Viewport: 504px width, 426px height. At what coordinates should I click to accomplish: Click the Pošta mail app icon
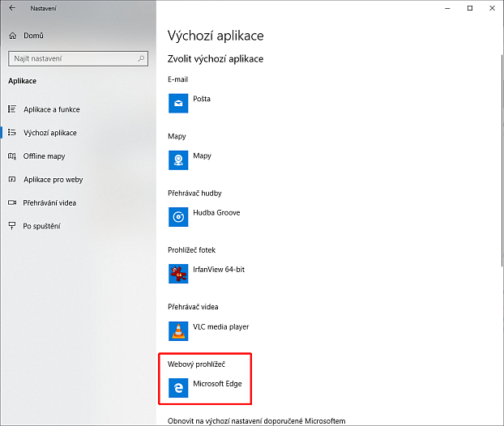click(x=178, y=104)
